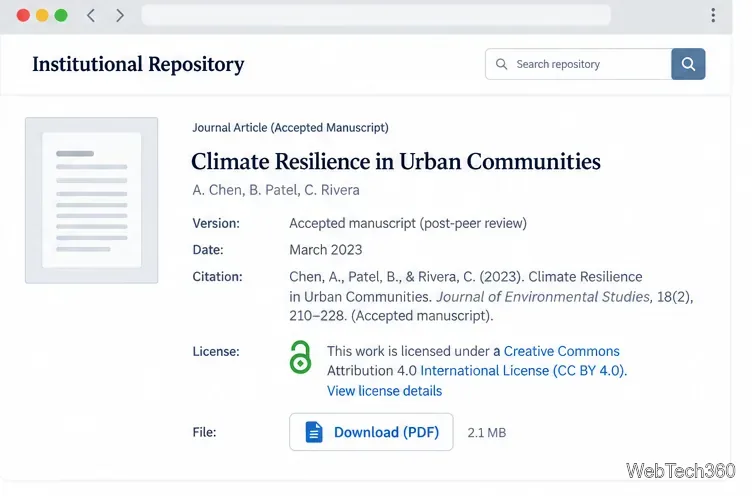Open the browser three-dot menu
The height and width of the screenshot is (496, 752).
(x=713, y=15)
